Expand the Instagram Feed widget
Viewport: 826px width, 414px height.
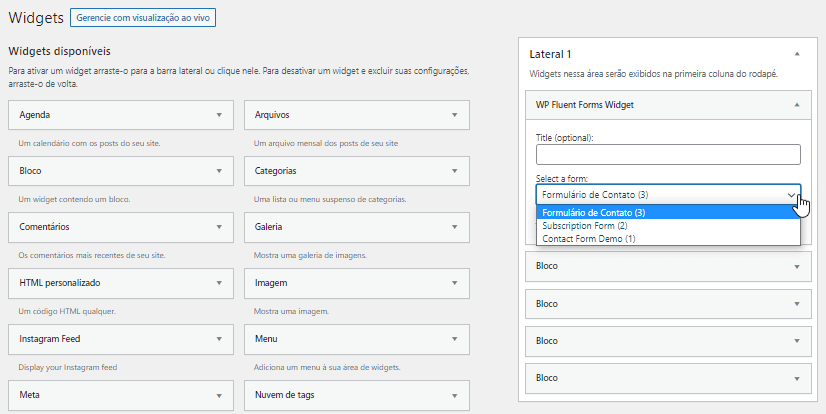point(120,339)
